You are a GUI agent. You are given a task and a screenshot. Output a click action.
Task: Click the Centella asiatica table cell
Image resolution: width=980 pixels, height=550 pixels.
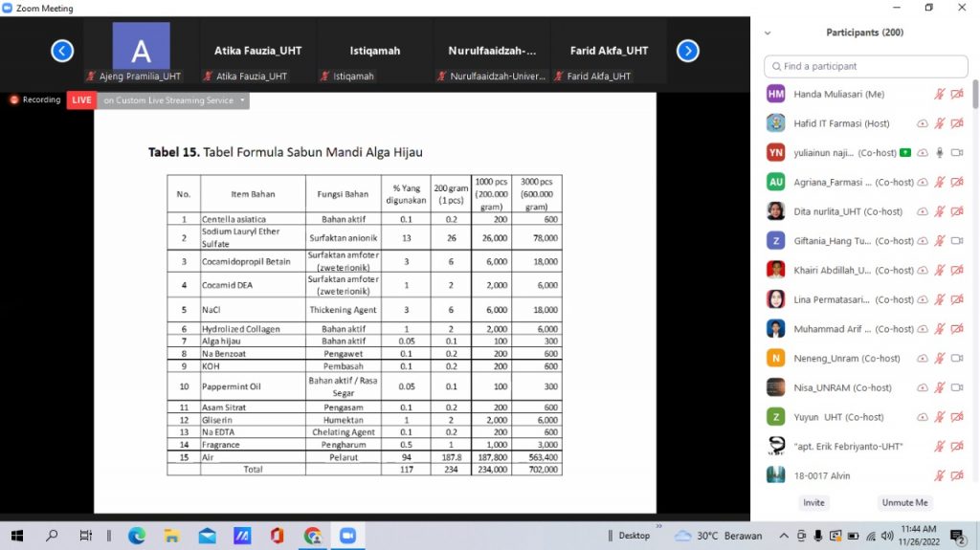click(x=253, y=219)
